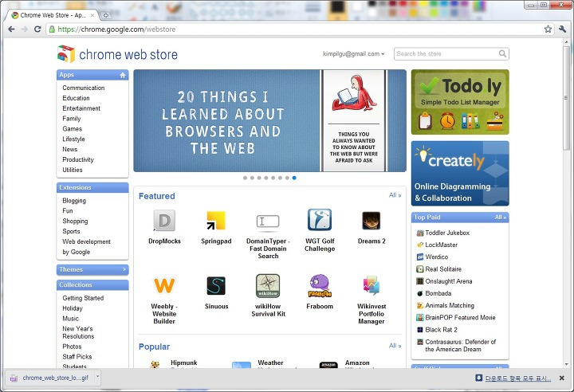Open the Weebly app icon
This screenshot has height=392, width=574.
[x=164, y=285]
